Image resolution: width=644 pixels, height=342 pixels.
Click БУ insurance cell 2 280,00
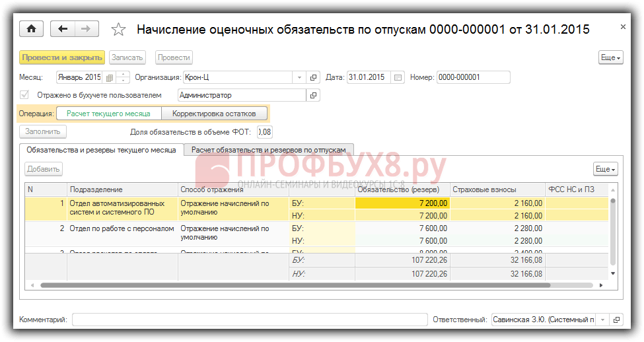tap(498, 228)
